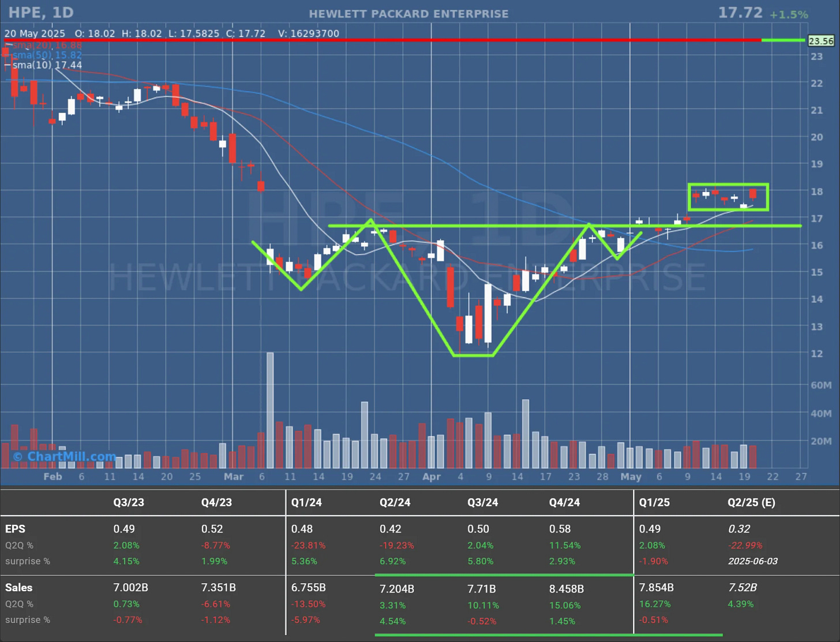Viewport: 840px width, 642px height.
Task: Click EPS value 0.58 for Q4/24
Action: point(560,529)
